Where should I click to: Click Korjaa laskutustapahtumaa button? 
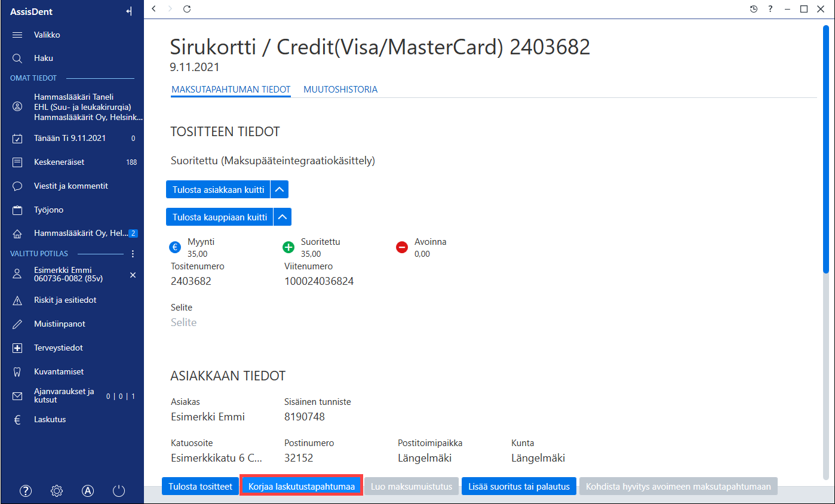pyautogui.click(x=302, y=487)
